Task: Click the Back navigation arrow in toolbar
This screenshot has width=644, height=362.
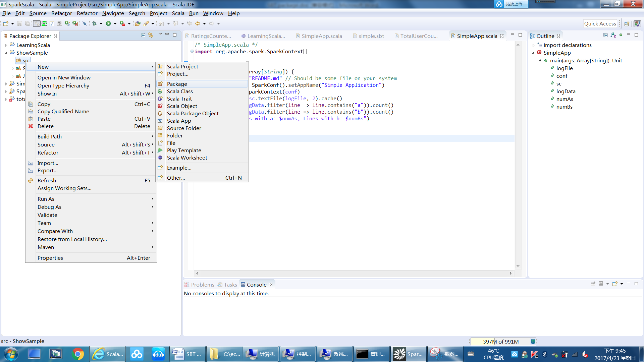Action: pos(198,23)
